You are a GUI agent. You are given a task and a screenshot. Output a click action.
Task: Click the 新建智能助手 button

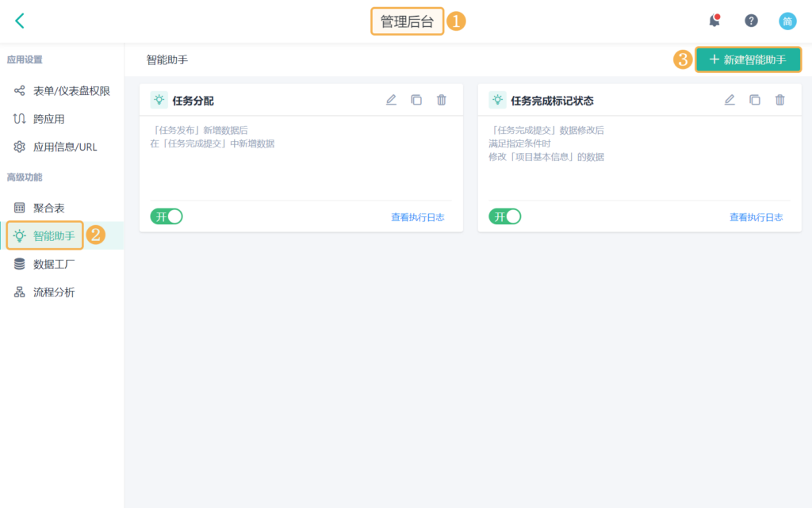[x=748, y=59]
